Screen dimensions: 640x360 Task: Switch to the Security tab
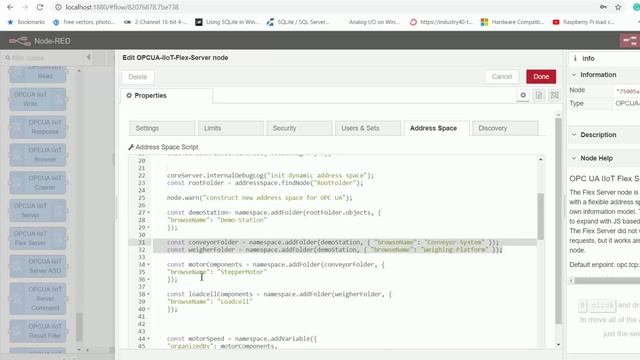pos(299,128)
